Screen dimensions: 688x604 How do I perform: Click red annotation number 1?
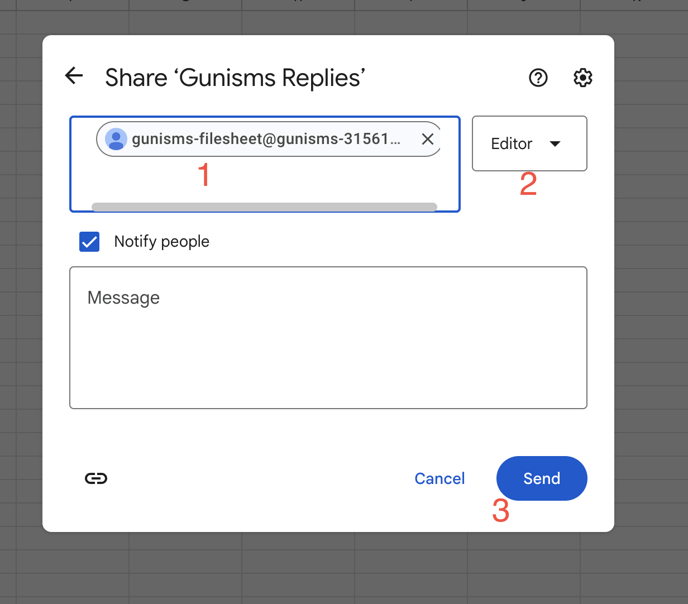(204, 175)
